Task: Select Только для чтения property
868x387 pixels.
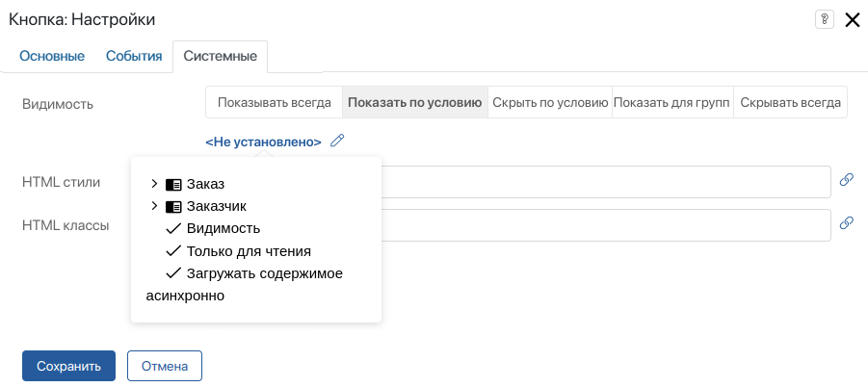Action: click(248, 251)
